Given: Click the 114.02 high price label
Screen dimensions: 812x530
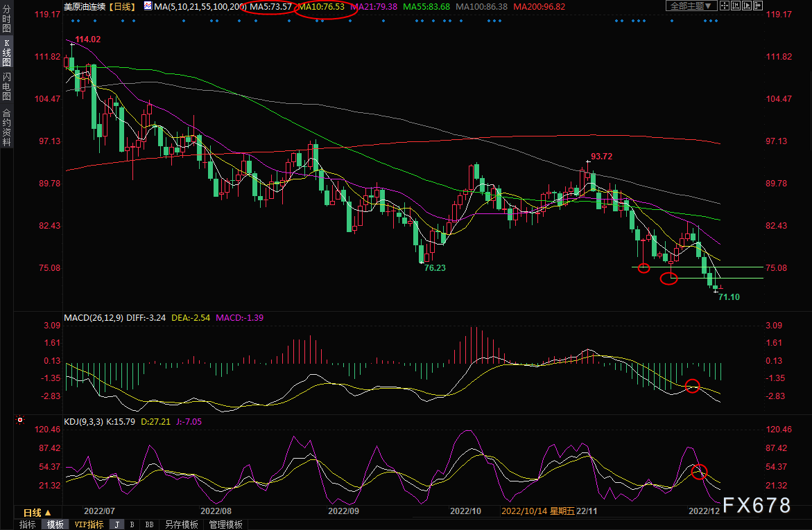Looking at the screenshot, I should (x=88, y=39).
